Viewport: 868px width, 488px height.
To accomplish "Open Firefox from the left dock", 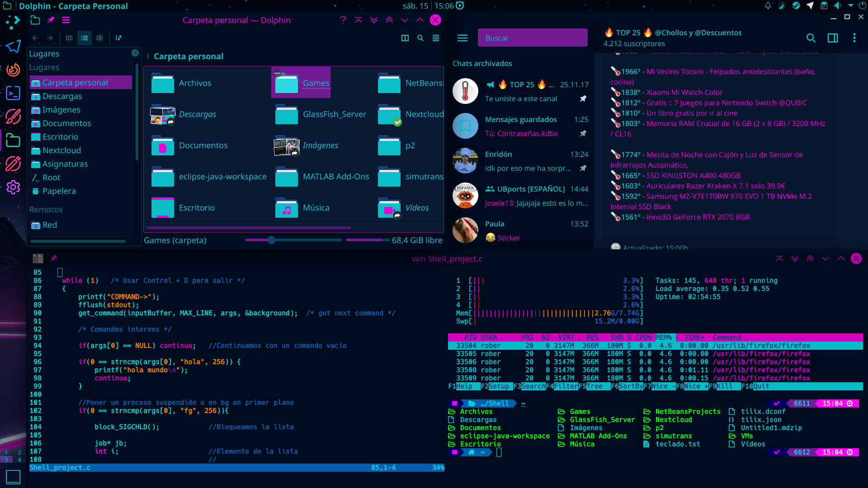I will 13,70.
